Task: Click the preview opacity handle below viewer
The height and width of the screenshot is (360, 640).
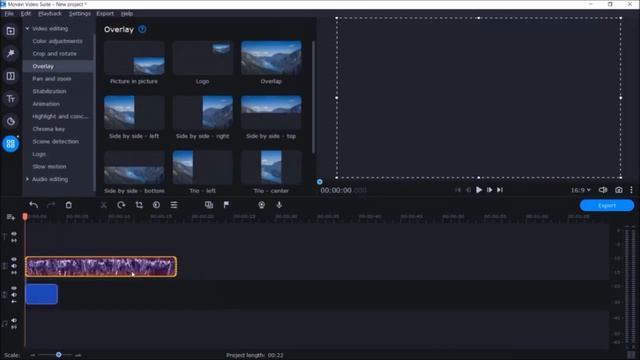Action: coord(320,182)
